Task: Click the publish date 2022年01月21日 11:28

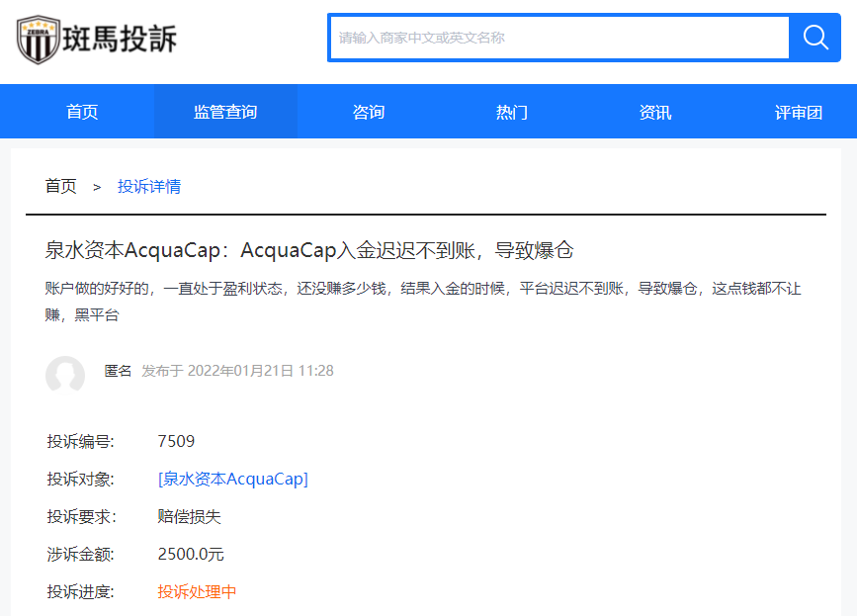Action: coord(260,371)
